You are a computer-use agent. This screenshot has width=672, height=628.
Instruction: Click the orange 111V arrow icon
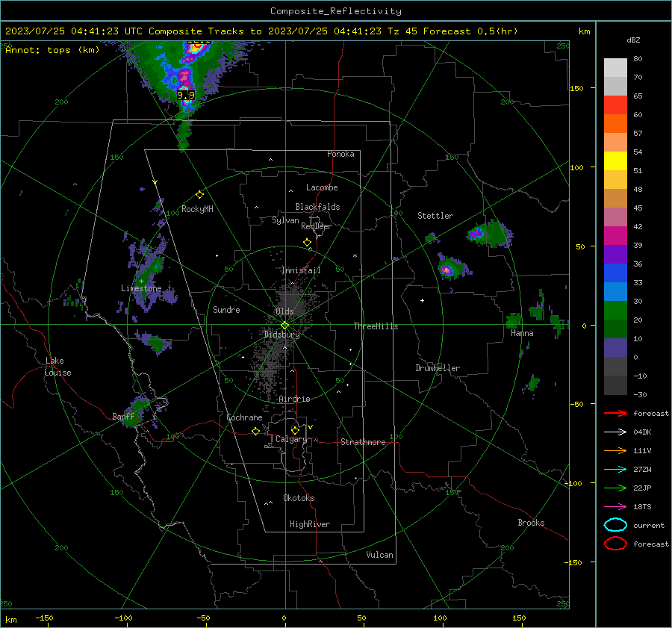(x=615, y=450)
